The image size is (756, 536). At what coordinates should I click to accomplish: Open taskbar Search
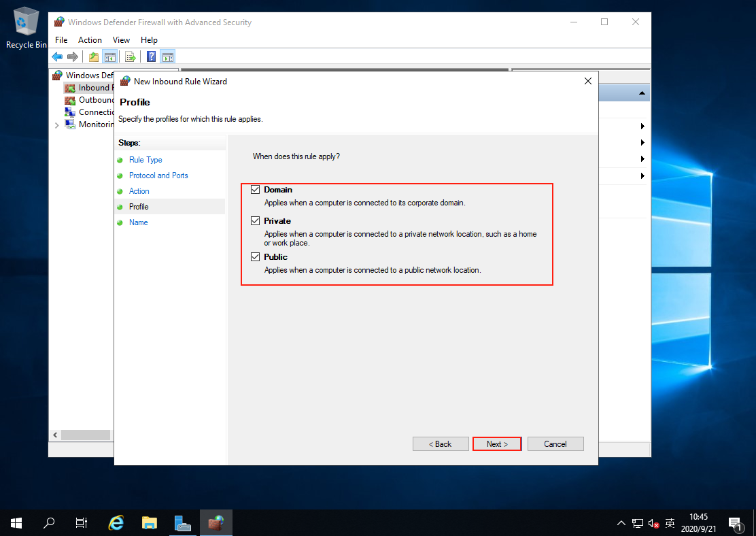click(x=49, y=523)
